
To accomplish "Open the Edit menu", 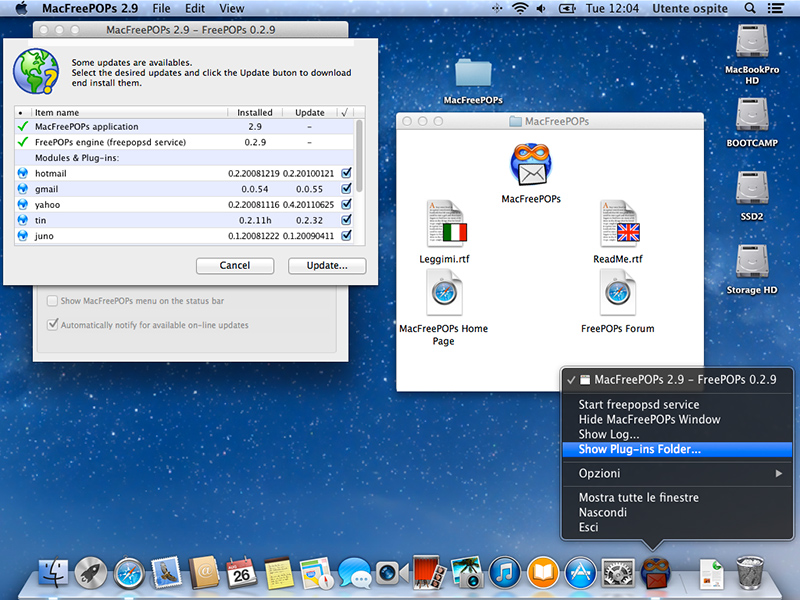I will coord(195,8).
